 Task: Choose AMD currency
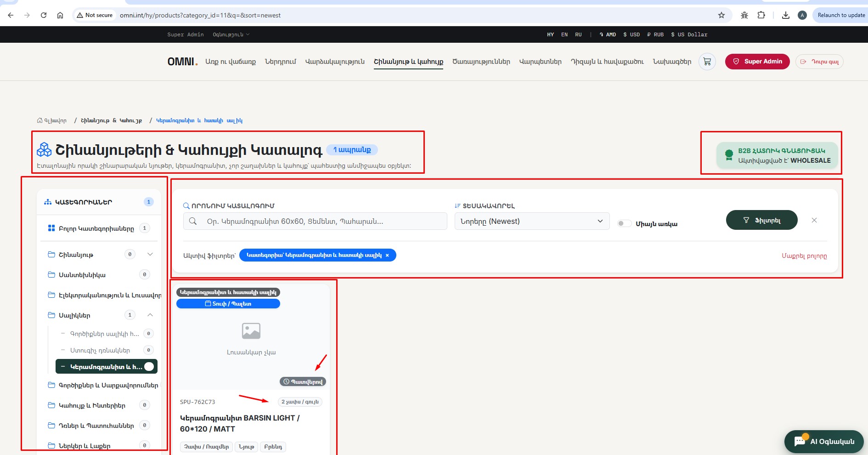(x=608, y=34)
